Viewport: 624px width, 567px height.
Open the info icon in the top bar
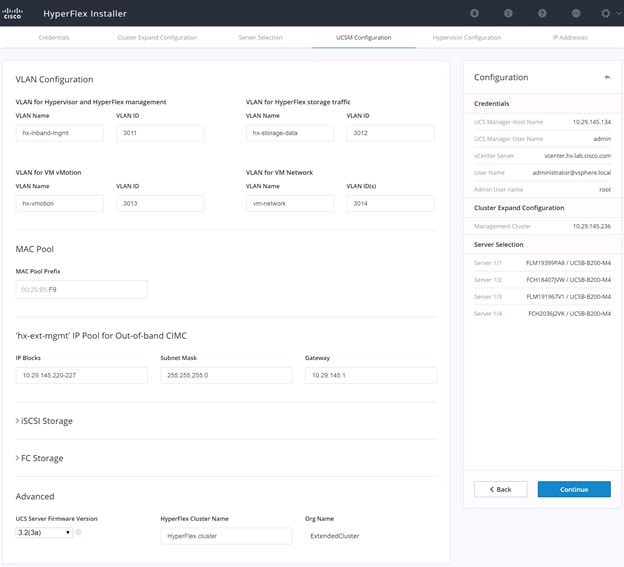point(508,13)
